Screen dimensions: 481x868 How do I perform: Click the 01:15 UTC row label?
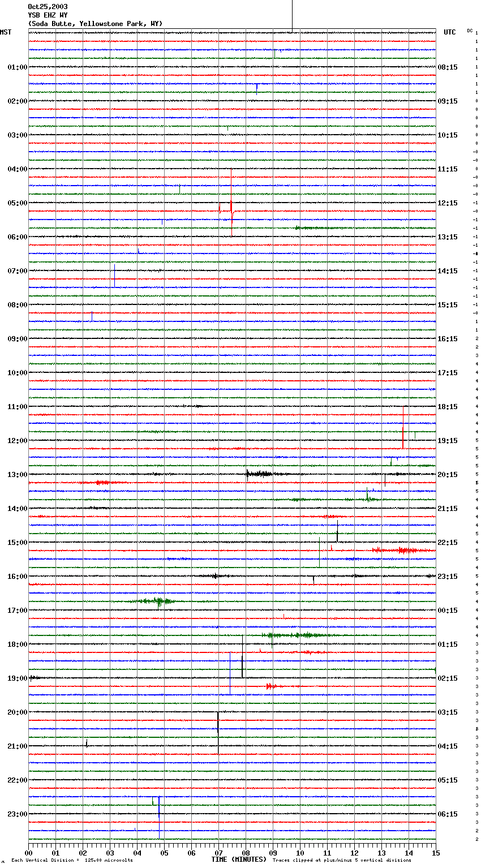[448, 644]
